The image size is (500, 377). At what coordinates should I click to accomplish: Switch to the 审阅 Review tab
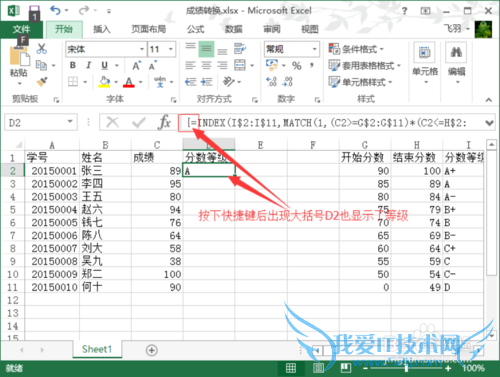click(x=272, y=29)
